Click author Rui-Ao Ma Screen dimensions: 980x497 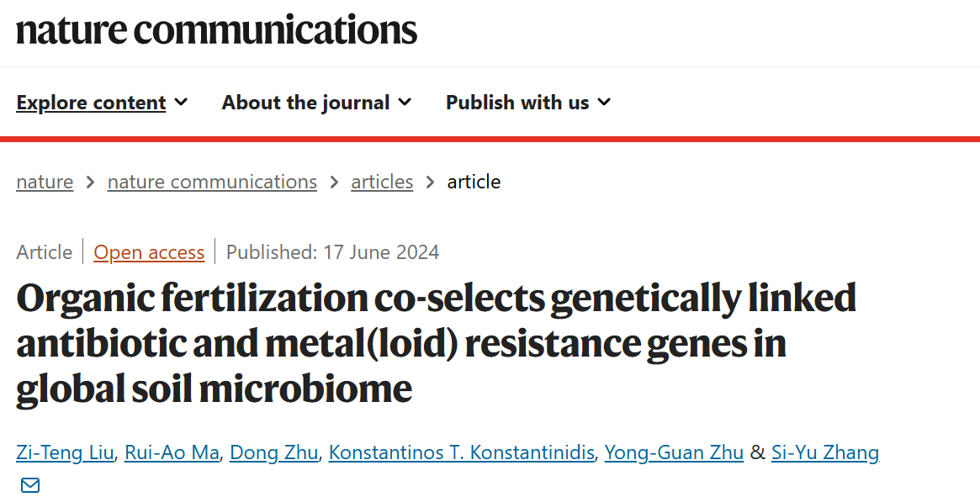172,452
